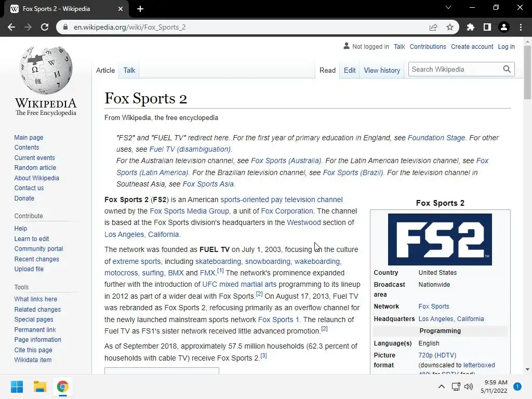Viewport: 532px width, 399px height.
Task: Open the Extensions puzzle icon
Action: (471, 27)
